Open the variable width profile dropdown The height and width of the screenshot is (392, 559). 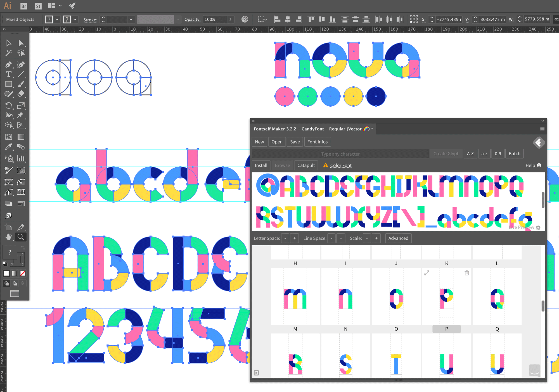pos(178,19)
